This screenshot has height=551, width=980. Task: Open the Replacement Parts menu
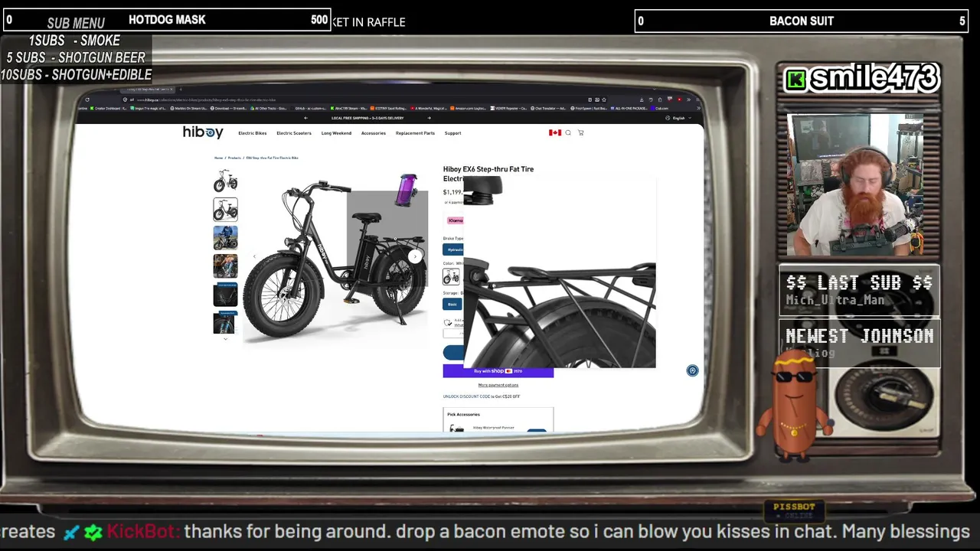point(415,133)
